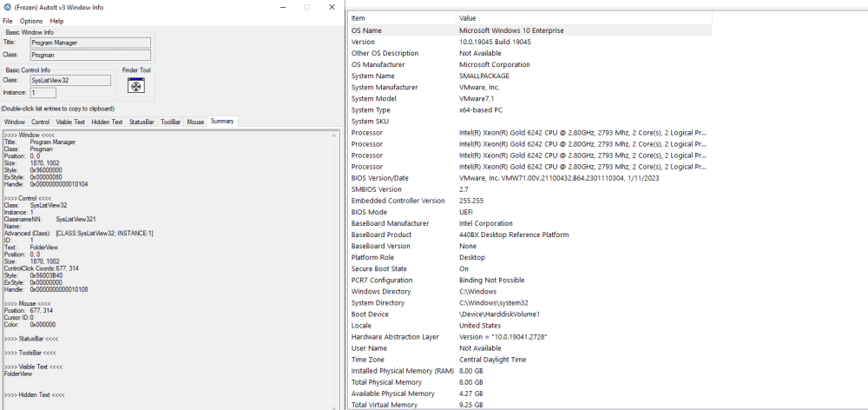
Task: Select the Visible Text tab
Action: pyautogui.click(x=70, y=122)
